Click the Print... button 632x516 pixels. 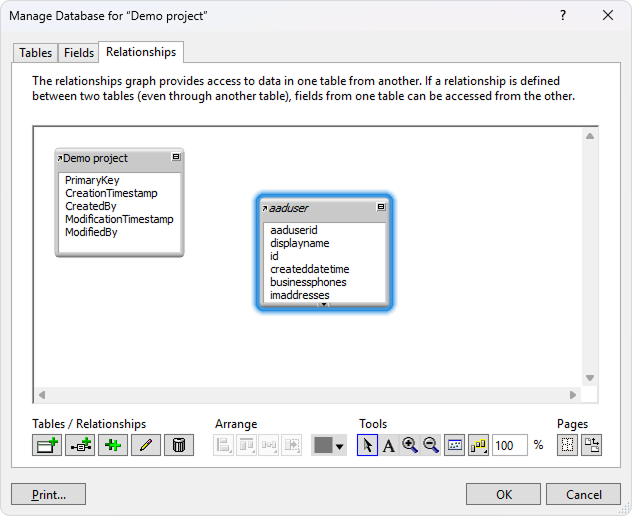point(48,494)
